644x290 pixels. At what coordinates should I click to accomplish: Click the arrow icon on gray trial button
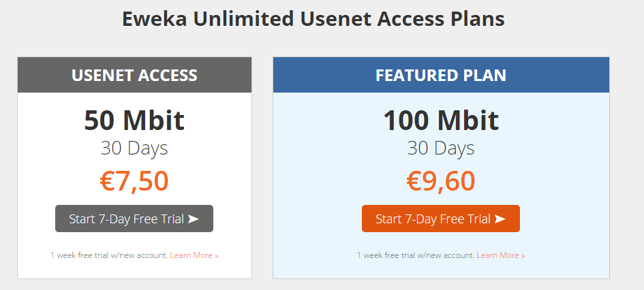194,219
